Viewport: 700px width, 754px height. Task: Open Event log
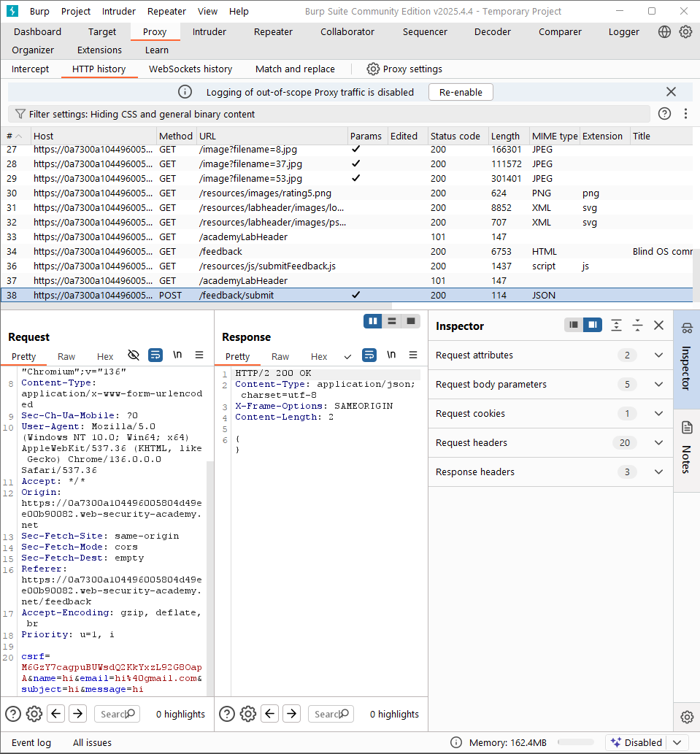click(x=31, y=742)
